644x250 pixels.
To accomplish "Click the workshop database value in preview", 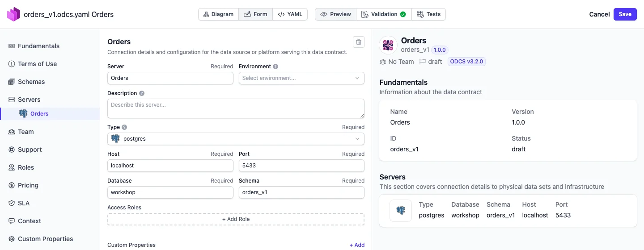I will point(465,215).
